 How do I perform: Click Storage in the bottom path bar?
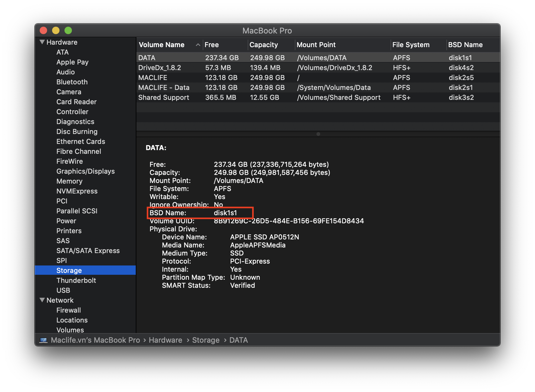pyautogui.click(x=206, y=340)
